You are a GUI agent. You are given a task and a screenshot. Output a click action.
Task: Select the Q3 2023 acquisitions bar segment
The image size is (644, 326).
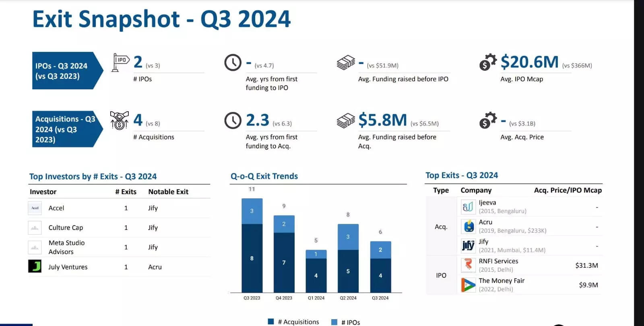click(252, 258)
